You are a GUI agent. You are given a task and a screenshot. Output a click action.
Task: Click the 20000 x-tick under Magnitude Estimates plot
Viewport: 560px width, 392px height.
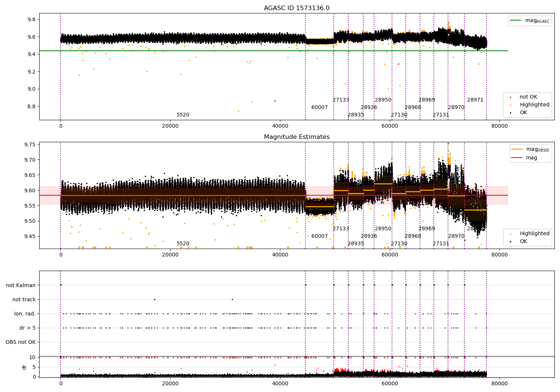pos(170,255)
